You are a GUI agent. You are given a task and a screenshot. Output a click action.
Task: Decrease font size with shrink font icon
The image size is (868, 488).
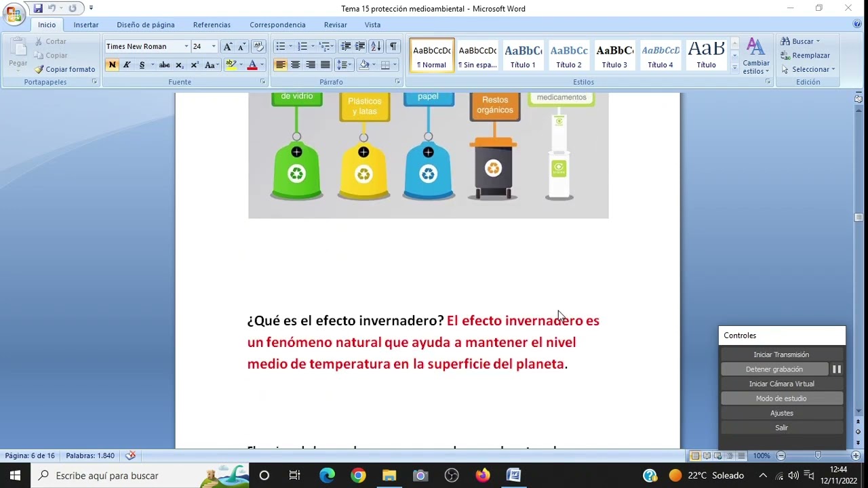click(x=241, y=47)
